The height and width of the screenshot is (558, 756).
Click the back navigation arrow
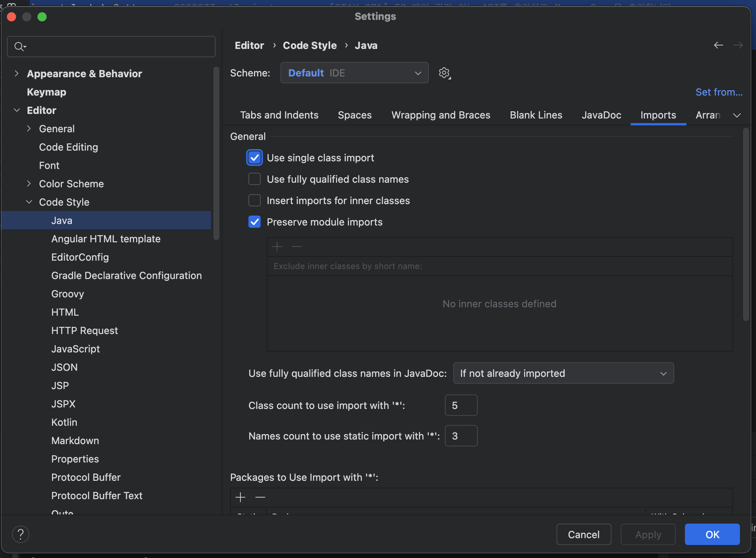pyautogui.click(x=718, y=45)
